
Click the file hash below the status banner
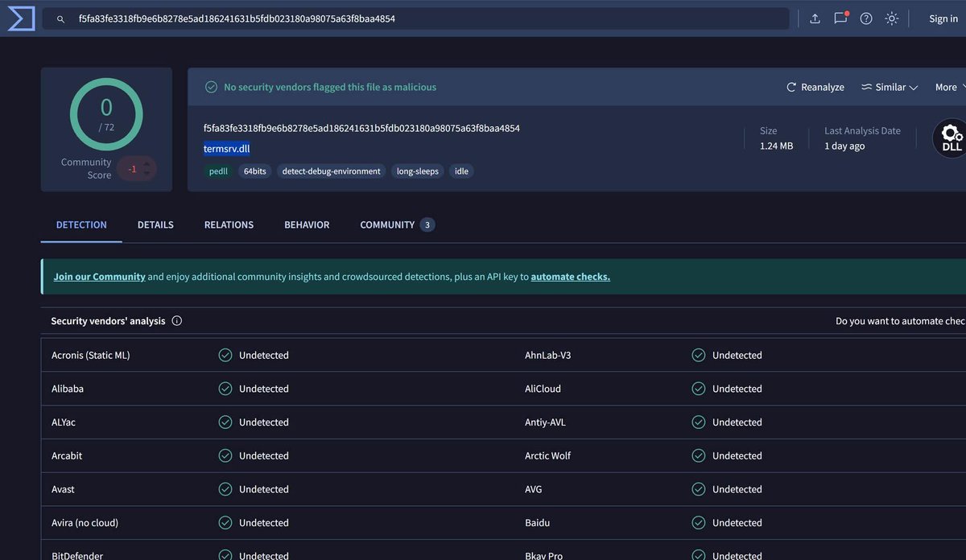[x=361, y=128]
